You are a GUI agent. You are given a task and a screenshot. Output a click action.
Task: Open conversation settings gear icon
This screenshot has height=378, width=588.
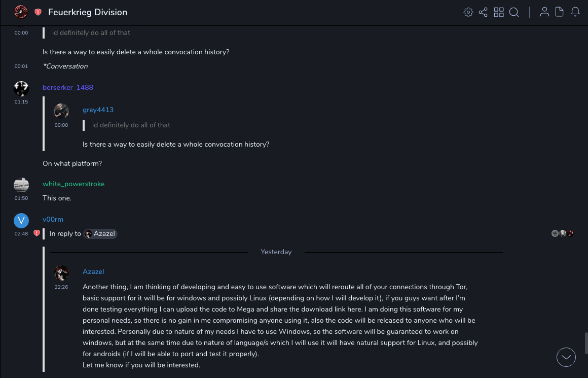click(468, 12)
